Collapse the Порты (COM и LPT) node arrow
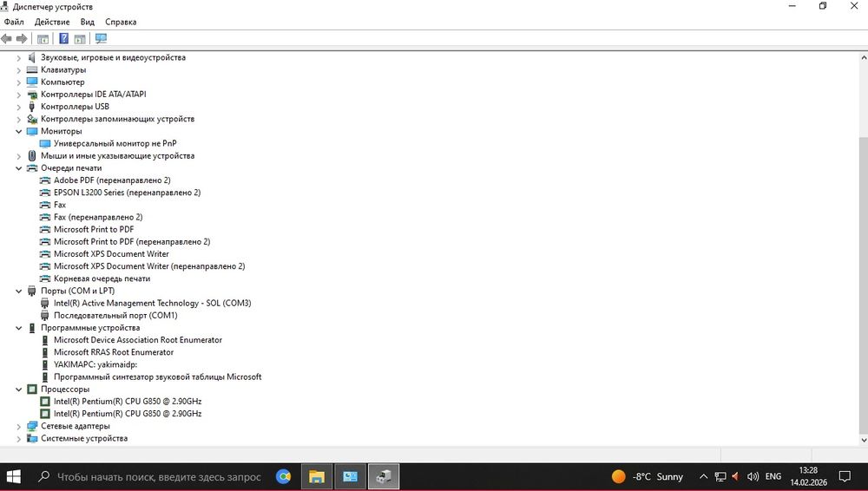This screenshot has height=491, width=868. pos(19,291)
